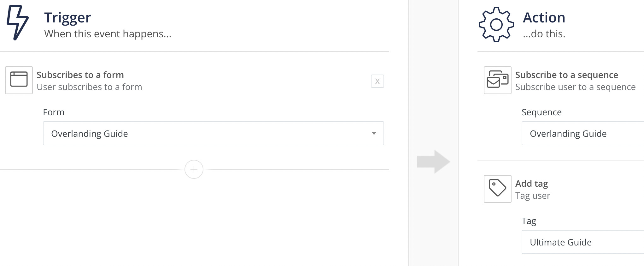Click the Subscribes to a form heading
644x266 pixels.
pyautogui.click(x=80, y=75)
